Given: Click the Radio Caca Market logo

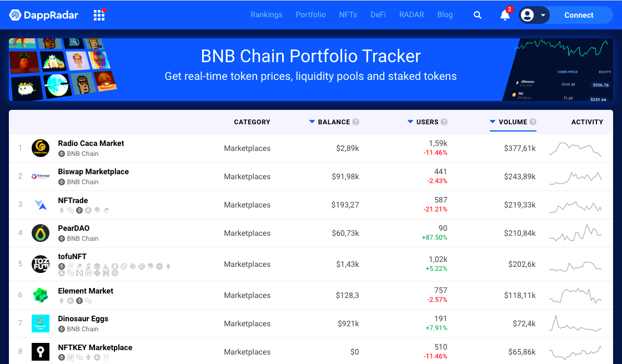Looking at the screenshot, I should [41, 148].
